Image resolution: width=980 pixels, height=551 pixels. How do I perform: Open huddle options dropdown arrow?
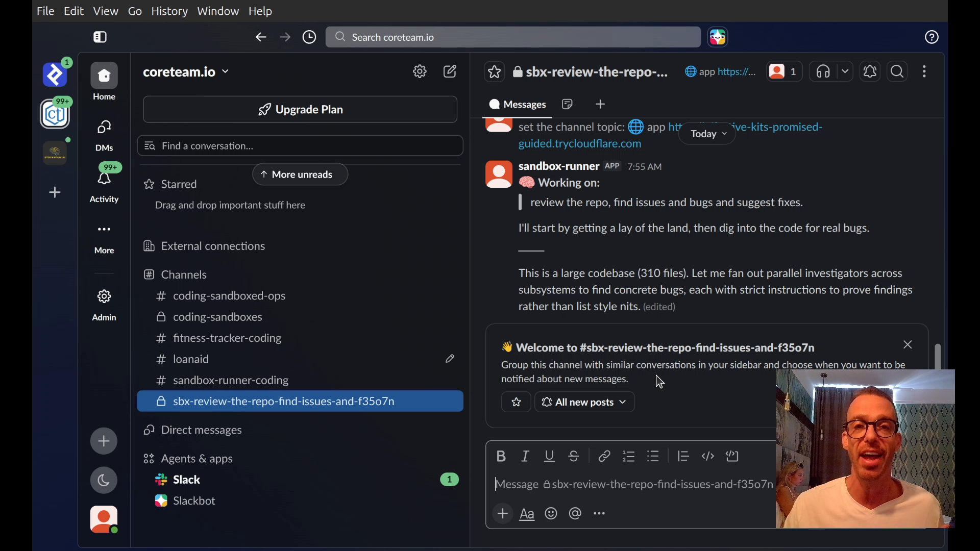pyautogui.click(x=845, y=72)
